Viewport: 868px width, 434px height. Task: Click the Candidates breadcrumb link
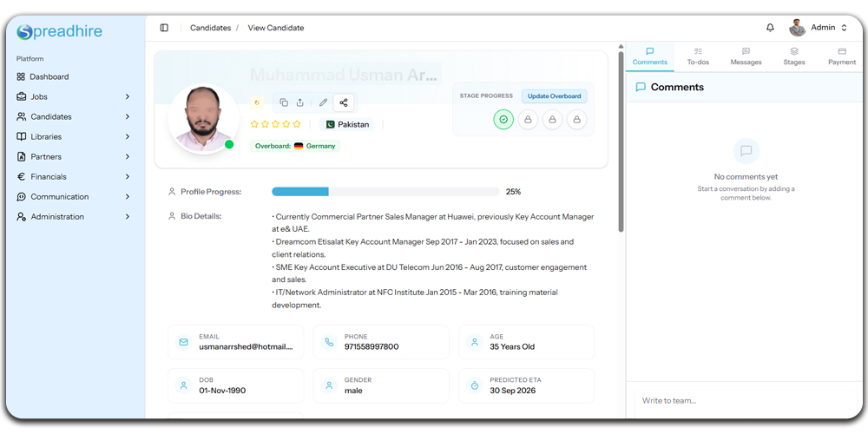click(x=210, y=28)
